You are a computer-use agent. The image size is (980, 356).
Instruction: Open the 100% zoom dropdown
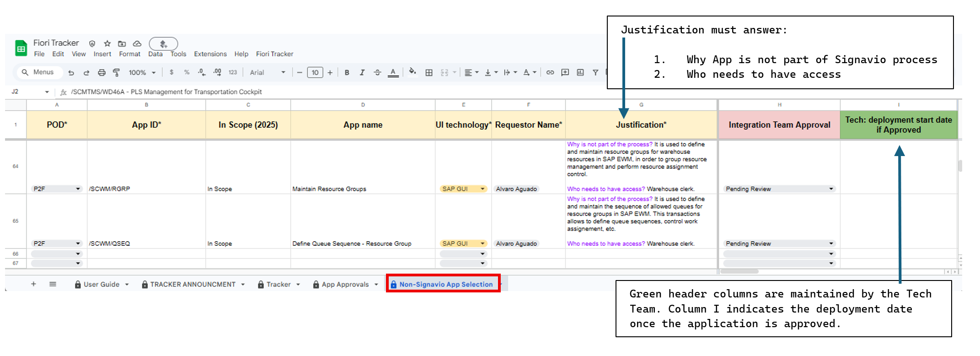[142, 72]
